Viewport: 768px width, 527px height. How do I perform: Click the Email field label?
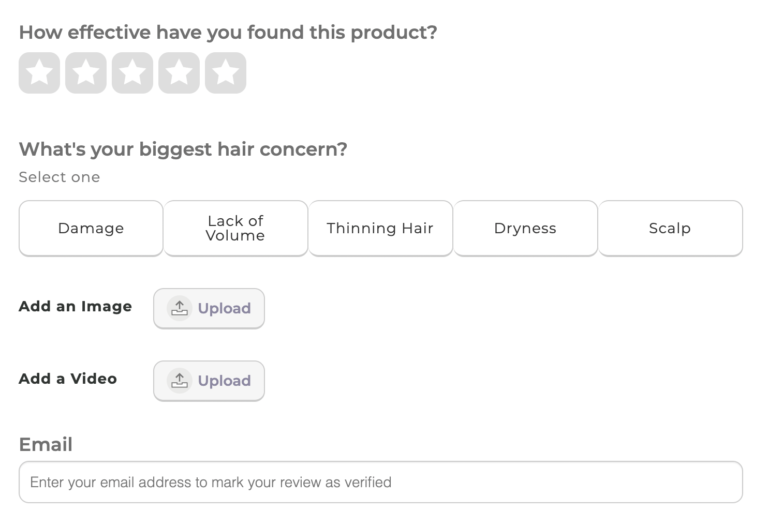[46, 445]
